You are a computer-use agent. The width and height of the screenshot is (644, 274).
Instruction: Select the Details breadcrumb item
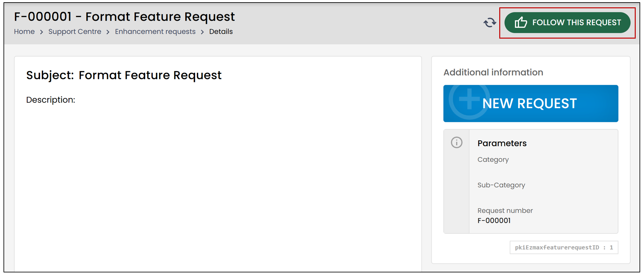(x=221, y=32)
